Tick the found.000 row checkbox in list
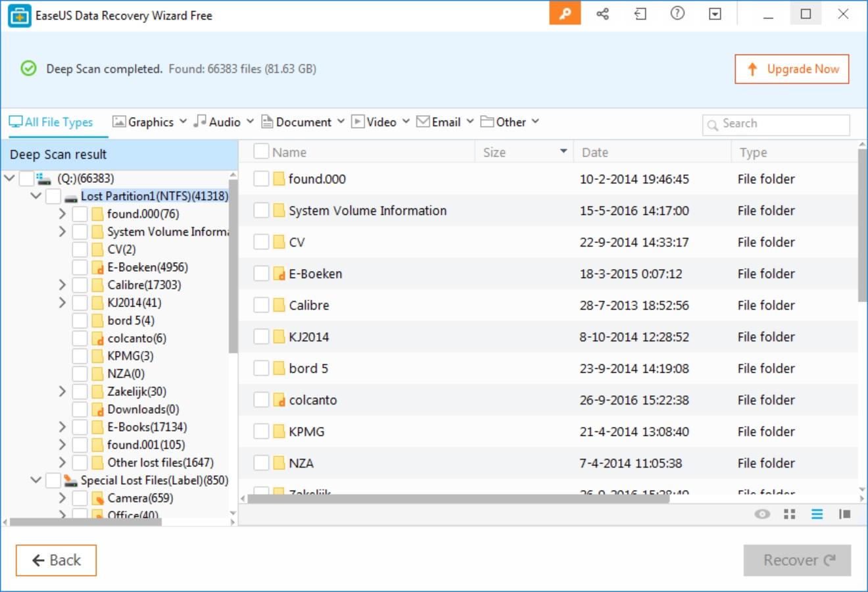Image resolution: width=868 pixels, height=592 pixels. [x=261, y=178]
